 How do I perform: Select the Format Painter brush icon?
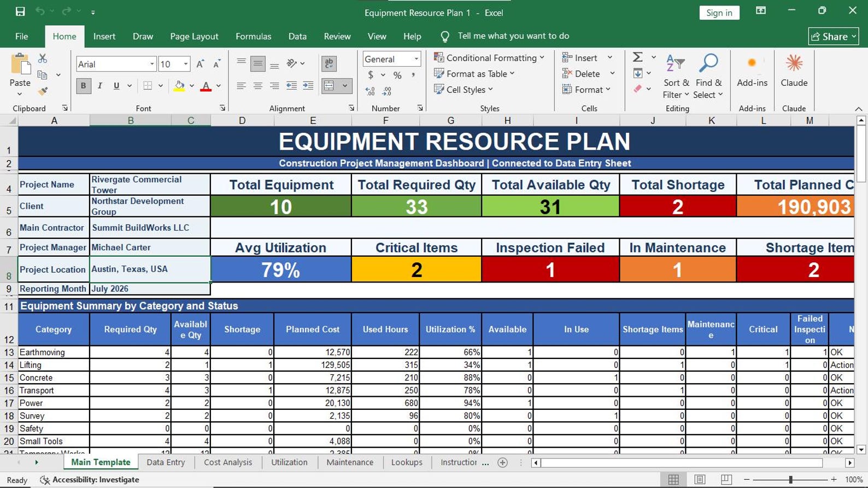click(42, 91)
